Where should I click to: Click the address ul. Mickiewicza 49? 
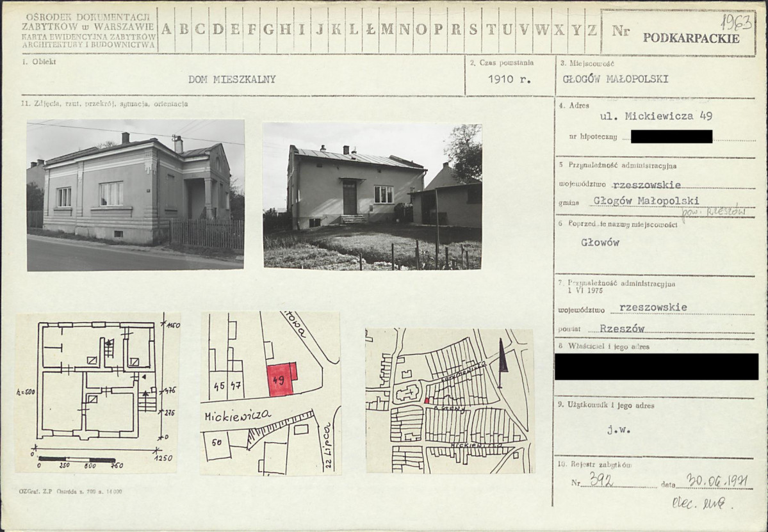coord(656,117)
